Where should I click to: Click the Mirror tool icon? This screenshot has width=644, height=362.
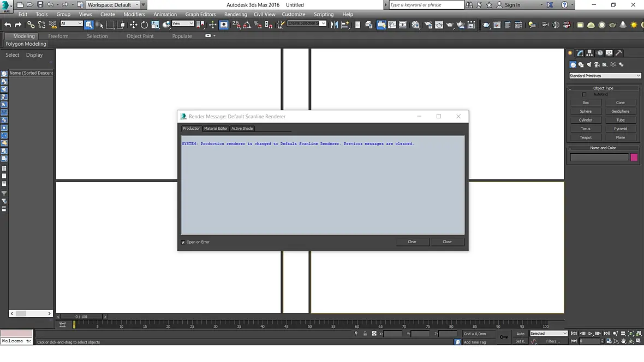335,25
